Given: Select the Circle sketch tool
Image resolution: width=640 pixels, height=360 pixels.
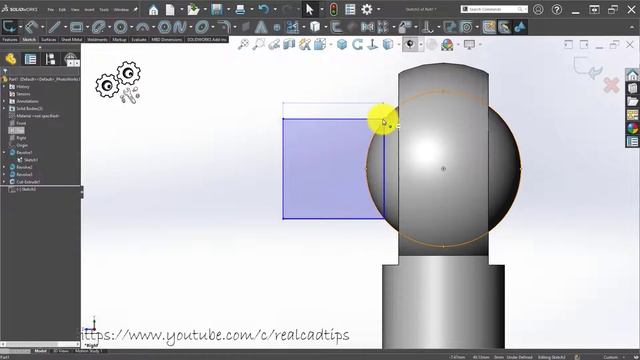Looking at the screenshot, I should coord(120,27).
